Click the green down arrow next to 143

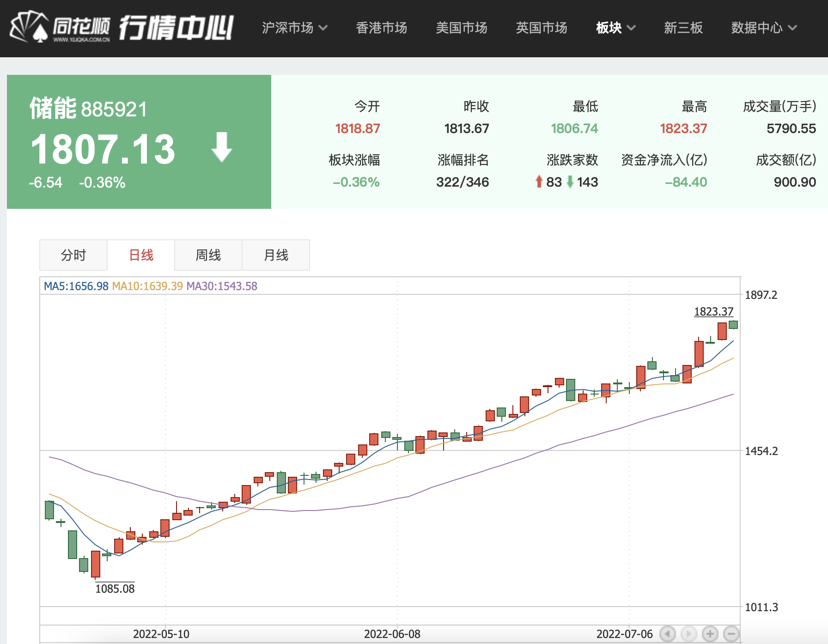(x=570, y=182)
